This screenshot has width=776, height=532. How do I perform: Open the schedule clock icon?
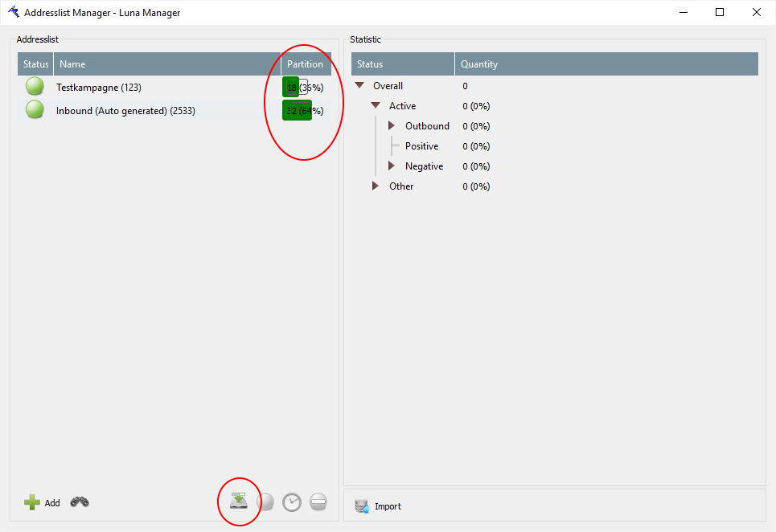292,502
